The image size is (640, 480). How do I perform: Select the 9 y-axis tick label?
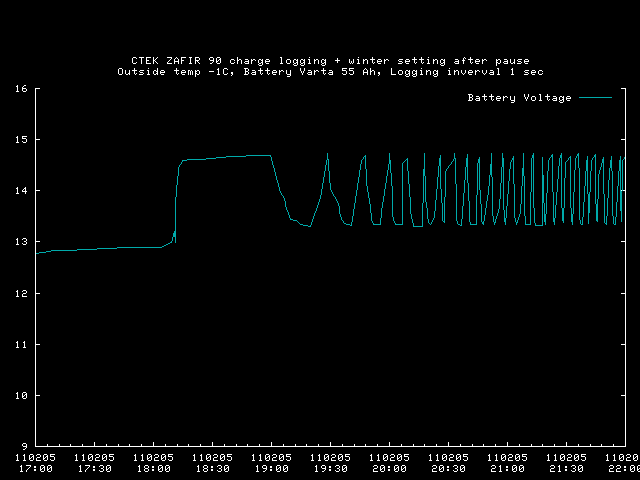tap(24, 446)
